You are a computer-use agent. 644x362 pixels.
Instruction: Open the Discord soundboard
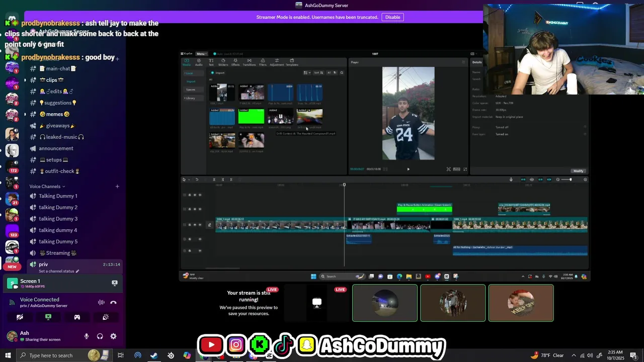click(106, 317)
